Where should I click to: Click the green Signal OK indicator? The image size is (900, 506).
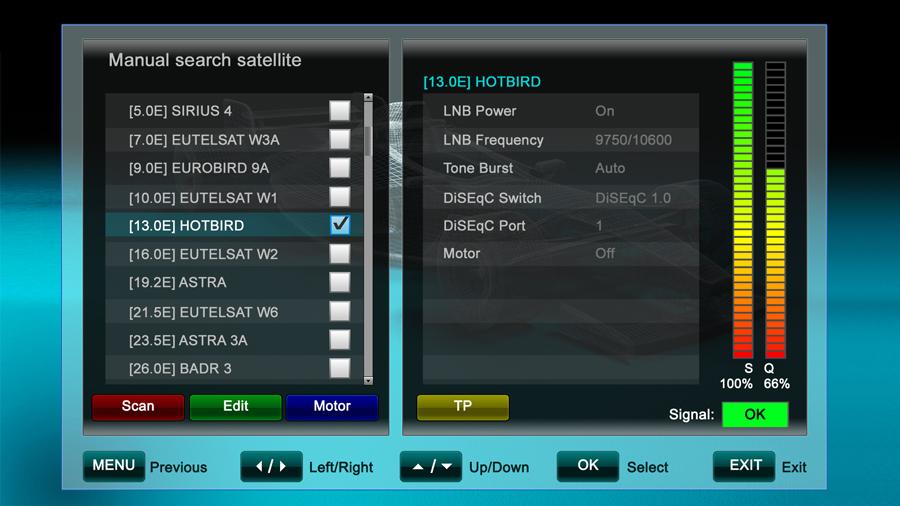755,414
